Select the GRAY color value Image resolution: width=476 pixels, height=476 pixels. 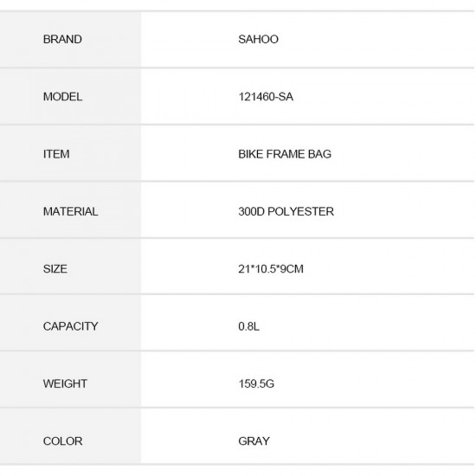click(254, 441)
